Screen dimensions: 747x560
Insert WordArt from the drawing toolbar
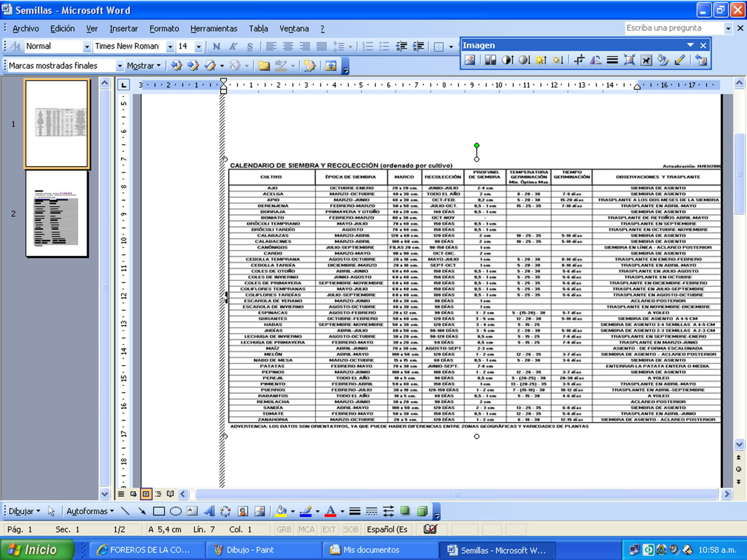(x=209, y=511)
